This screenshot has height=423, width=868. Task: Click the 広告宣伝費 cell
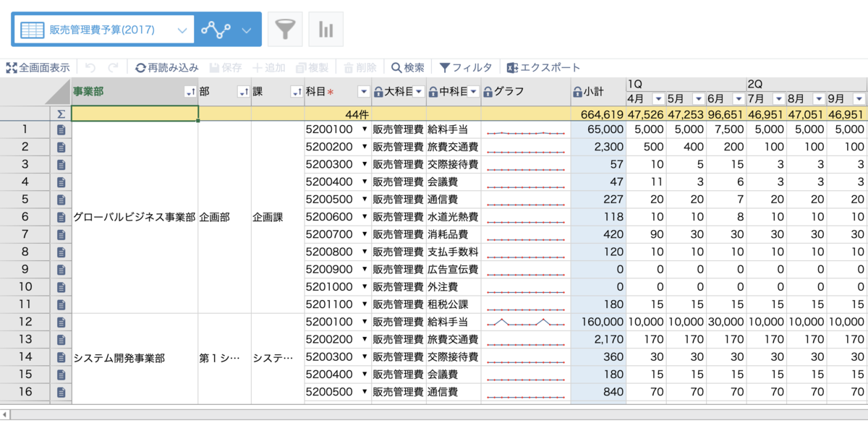pos(454,270)
